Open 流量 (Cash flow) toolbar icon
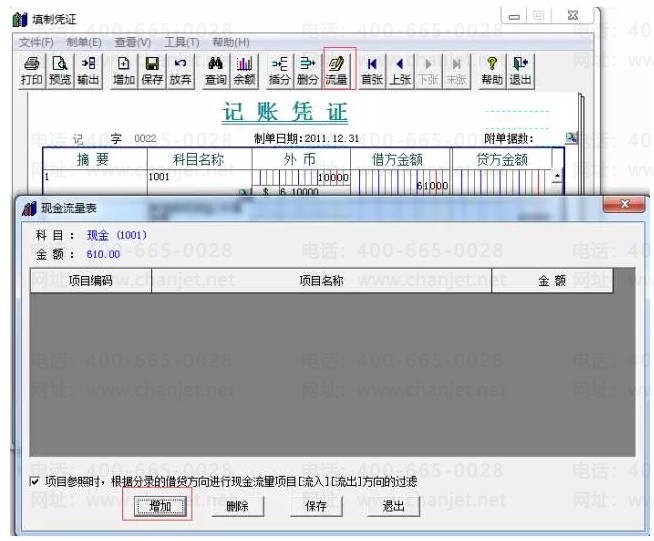The width and height of the screenshot is (654, 541). [336, 71]
